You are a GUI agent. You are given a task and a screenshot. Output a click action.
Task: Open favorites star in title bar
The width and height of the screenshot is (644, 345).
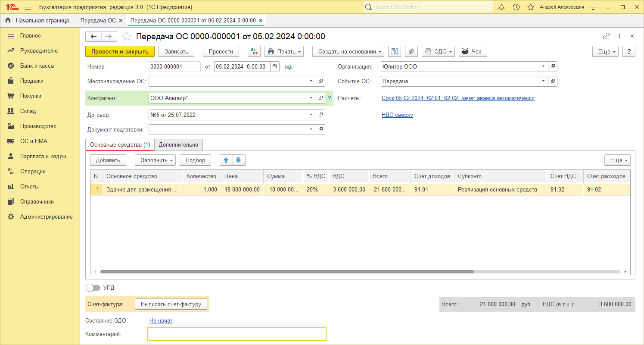[x=531, y=7]
